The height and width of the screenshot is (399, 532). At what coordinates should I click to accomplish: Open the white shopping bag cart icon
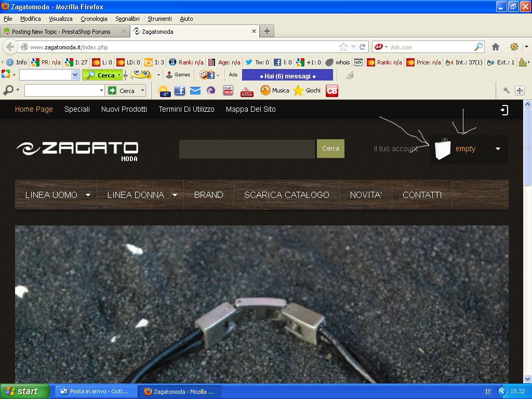(x=443, y=149)
